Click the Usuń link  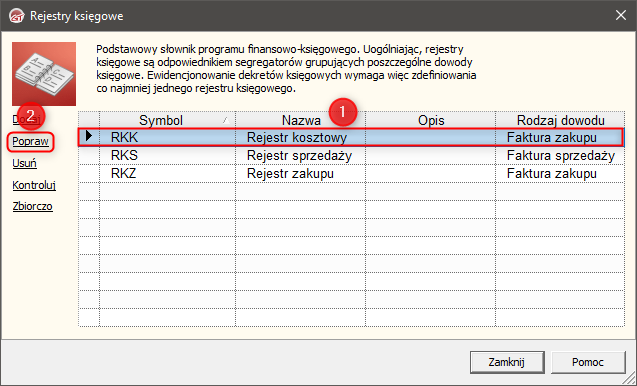click(x=24, y=163)
